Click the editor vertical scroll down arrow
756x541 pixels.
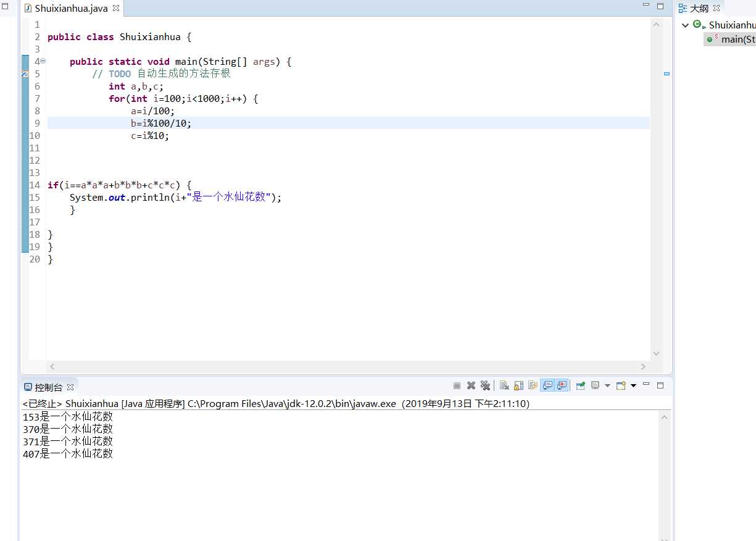[656, 353]
